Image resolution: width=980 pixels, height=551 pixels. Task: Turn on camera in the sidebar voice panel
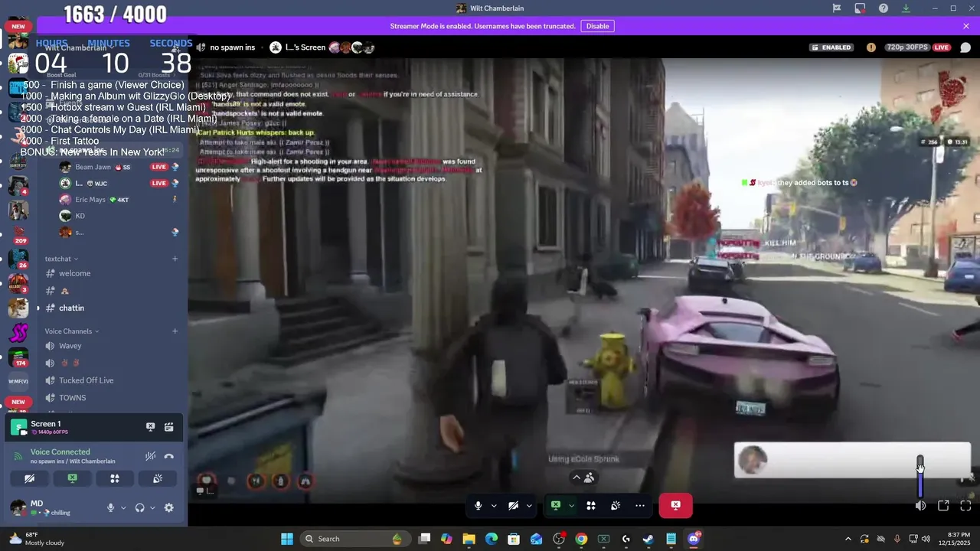point(29,478)
